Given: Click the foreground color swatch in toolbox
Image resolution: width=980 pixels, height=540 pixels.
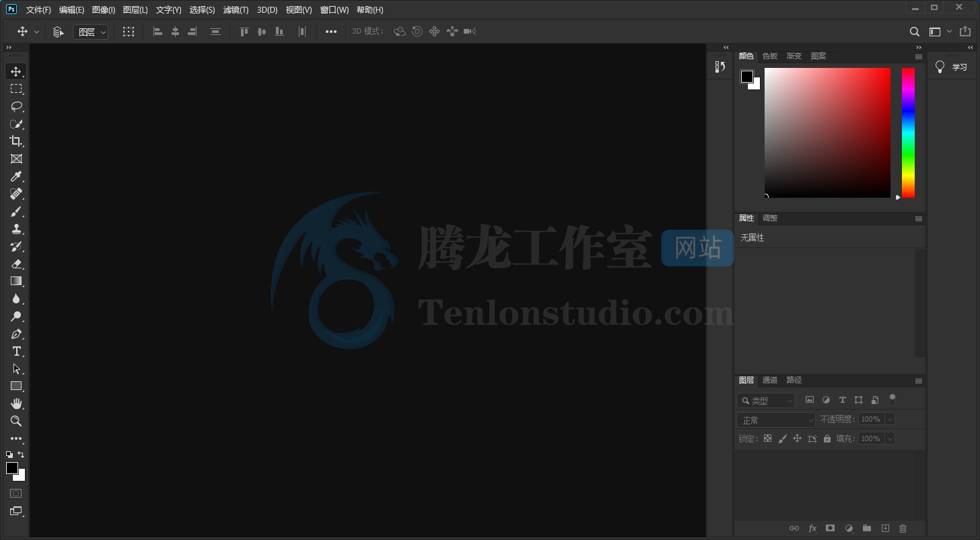Looking at the screenshot, I should click(x=11, y=467).
